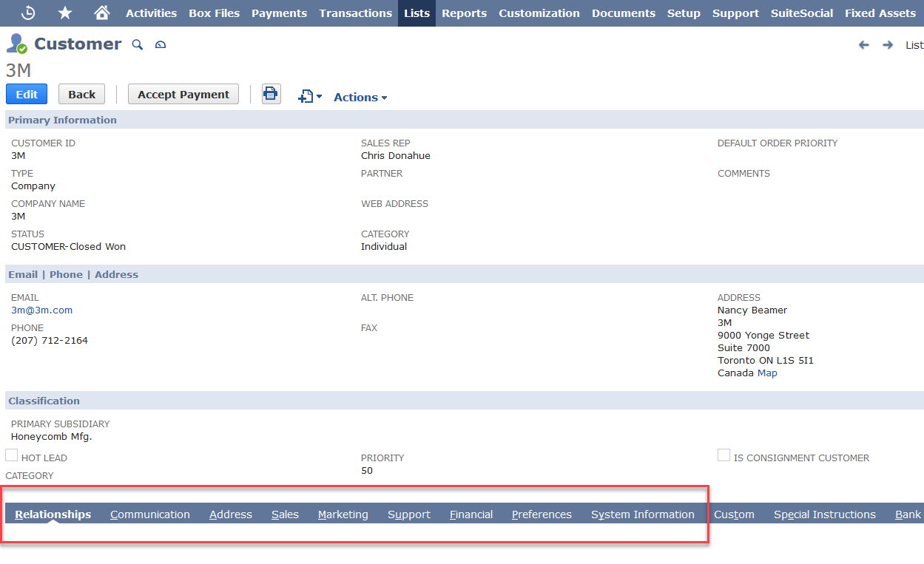
Task: Switch to the Special Instructions subtab
Action: click(825, 514)
